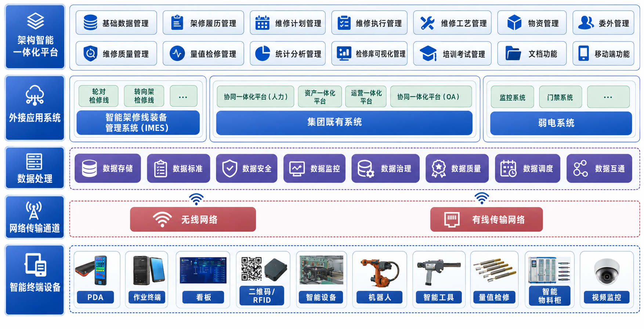
Task: Click the 看板 dashboard image
Action: coord(203,270)
